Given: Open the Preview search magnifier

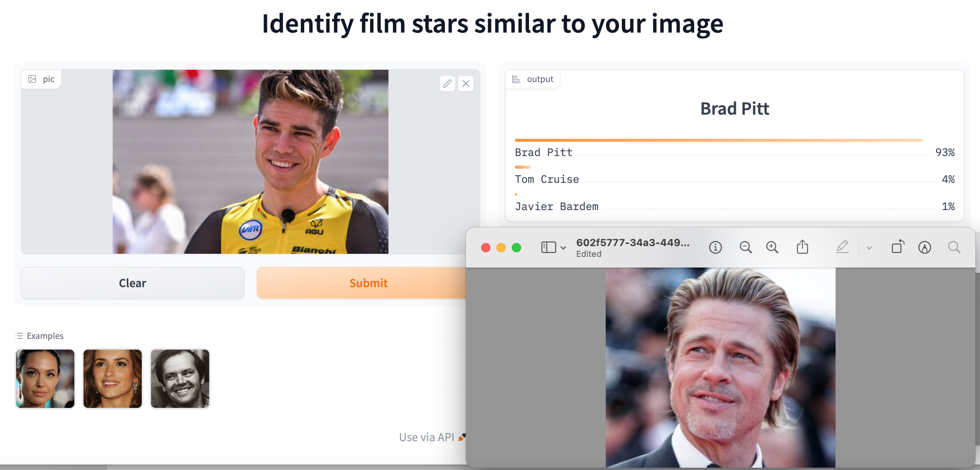Looking at the screenshot, I should (x=954, y=247).
